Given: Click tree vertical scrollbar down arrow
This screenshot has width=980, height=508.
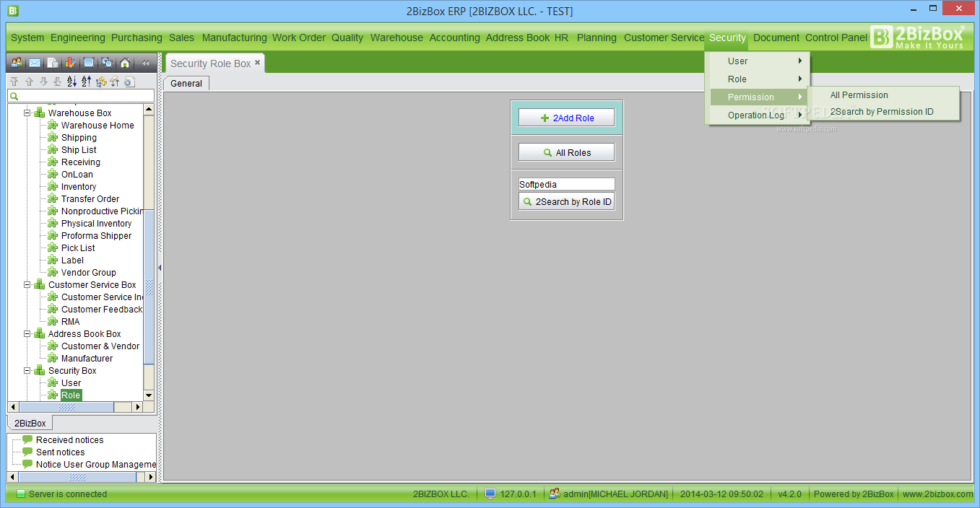Looking at the screenshot, I should [x=149, y=395].
